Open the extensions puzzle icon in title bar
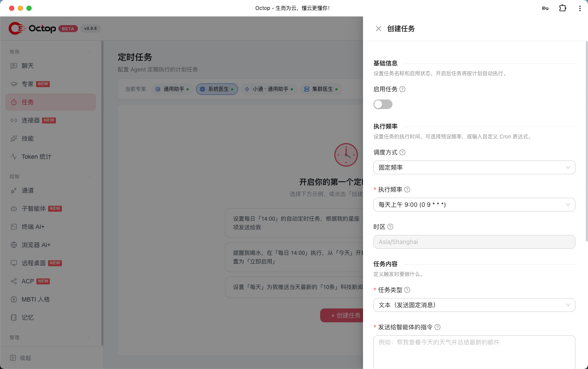The width and height of the screenshot is (588, 369). [x=562, y=8]
